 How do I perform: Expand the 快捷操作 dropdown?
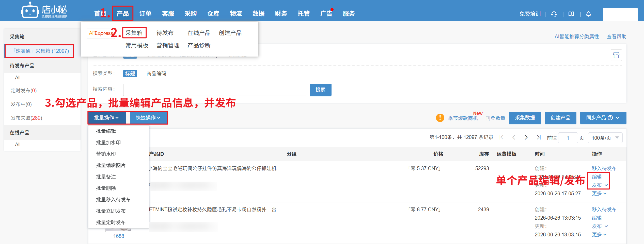pos(148,118)
